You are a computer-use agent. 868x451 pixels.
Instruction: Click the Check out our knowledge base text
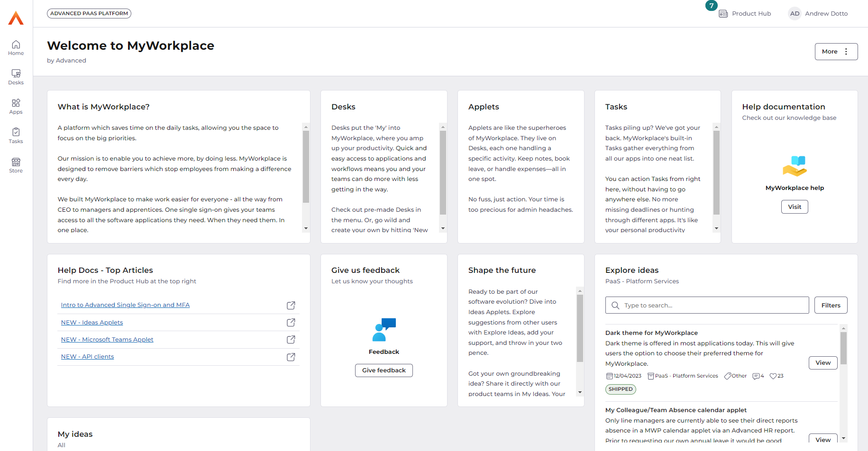(x=789, y=118)
